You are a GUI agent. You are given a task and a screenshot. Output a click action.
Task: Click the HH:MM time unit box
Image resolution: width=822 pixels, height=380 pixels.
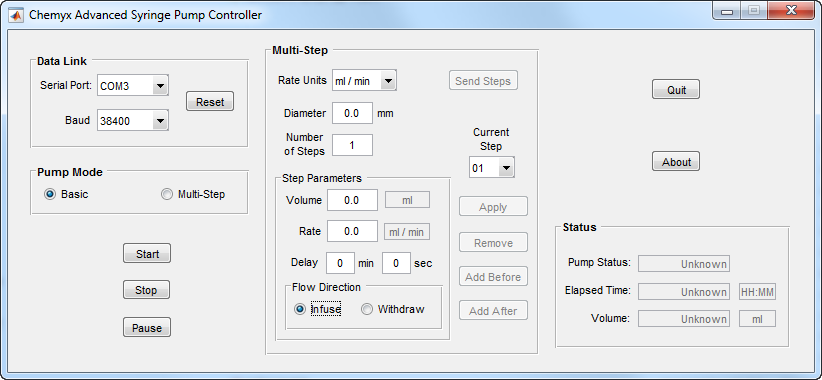758,292
